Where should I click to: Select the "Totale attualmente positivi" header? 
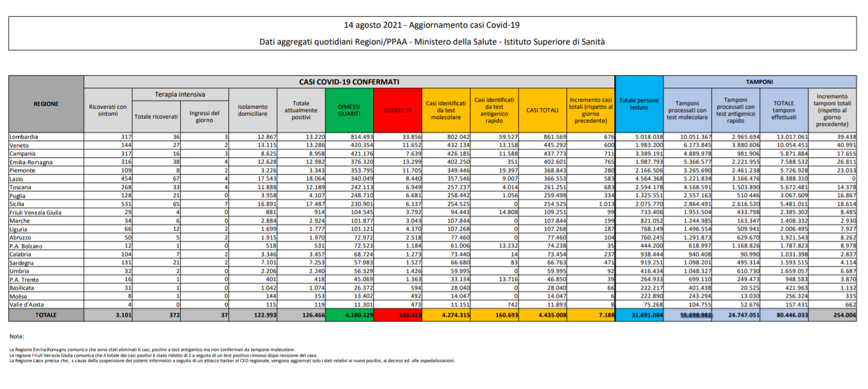tap(301, 110)
